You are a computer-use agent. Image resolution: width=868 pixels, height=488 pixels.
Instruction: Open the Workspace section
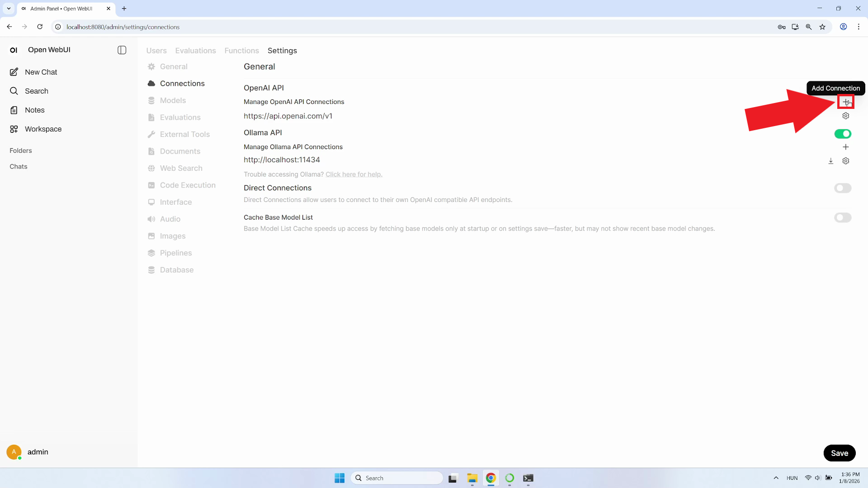[43, 129]
